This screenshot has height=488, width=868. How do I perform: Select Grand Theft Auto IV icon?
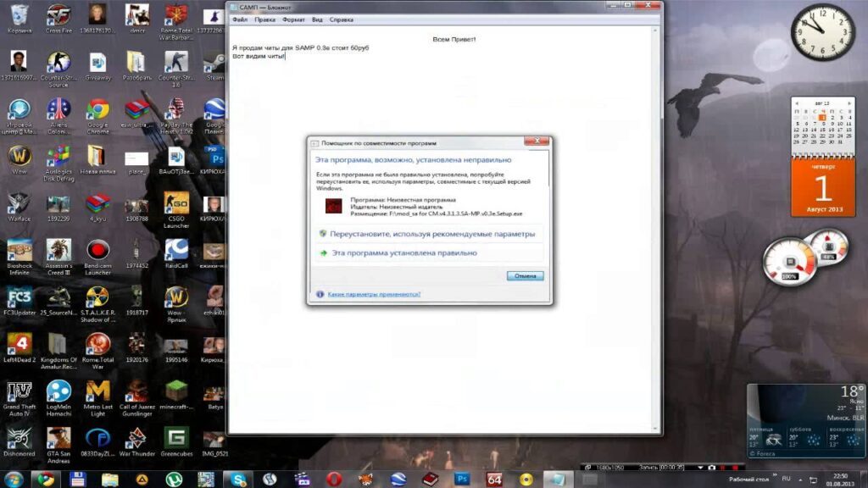point(19,398)
